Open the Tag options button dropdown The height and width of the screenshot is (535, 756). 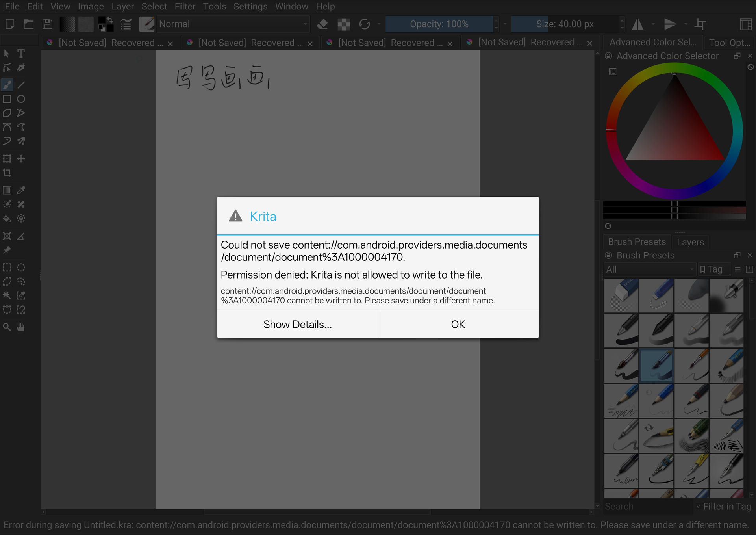click(714, 269)
